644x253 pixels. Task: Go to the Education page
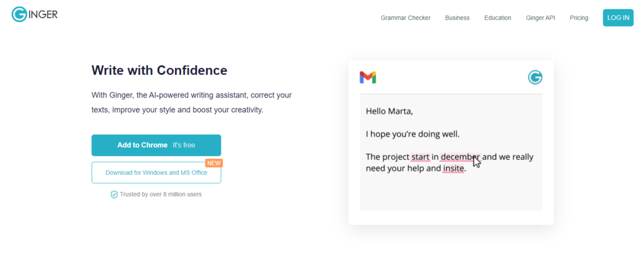pyautogui.click(x=497, y=18)
